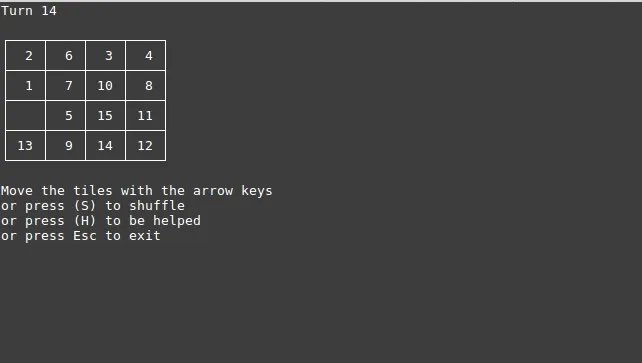This screenshot has width=642, height=363.
Task: Select the tile numbered 12
Action: coord(146,146)
